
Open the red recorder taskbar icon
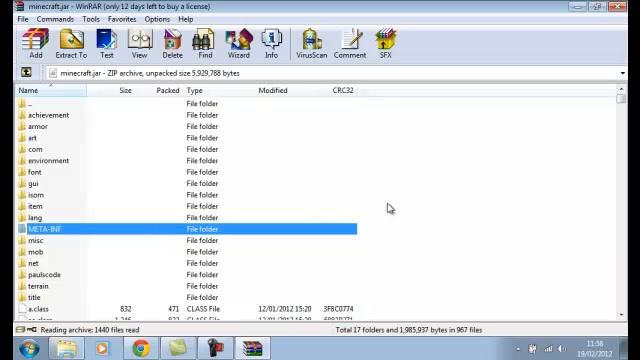coord(215,348)
